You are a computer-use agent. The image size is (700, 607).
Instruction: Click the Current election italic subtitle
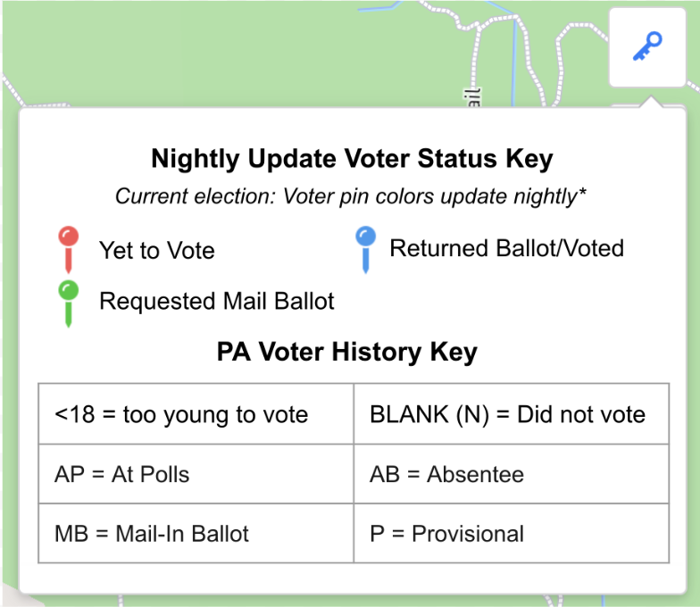[x=350, y=196]
